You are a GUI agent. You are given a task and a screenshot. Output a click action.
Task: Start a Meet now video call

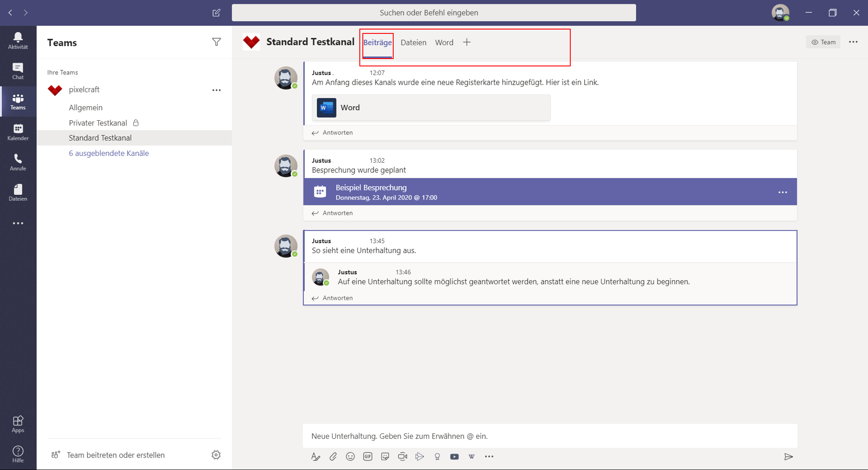click(x=402, y=457)
